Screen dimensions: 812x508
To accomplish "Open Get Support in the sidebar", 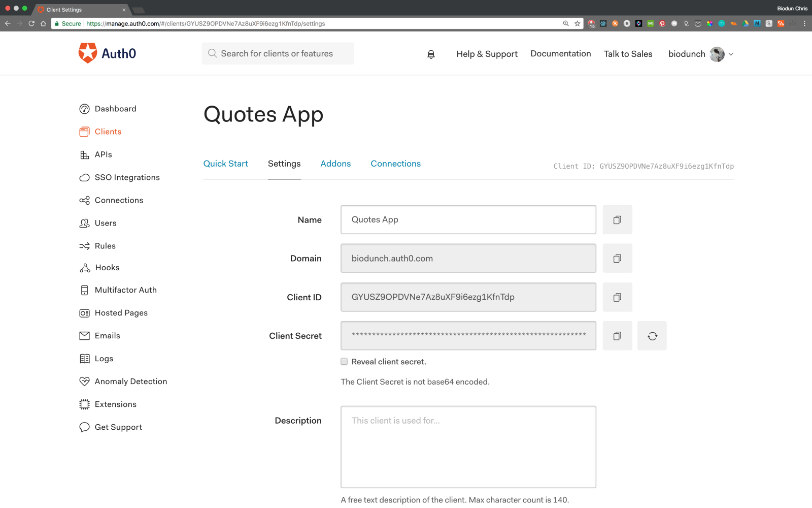I will (x=111, y=427).
